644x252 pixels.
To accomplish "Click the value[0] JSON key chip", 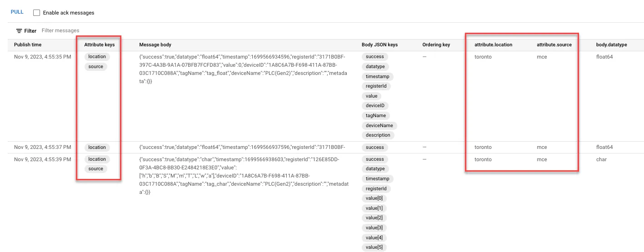I will pyautogui.click(x=374, y=198).
